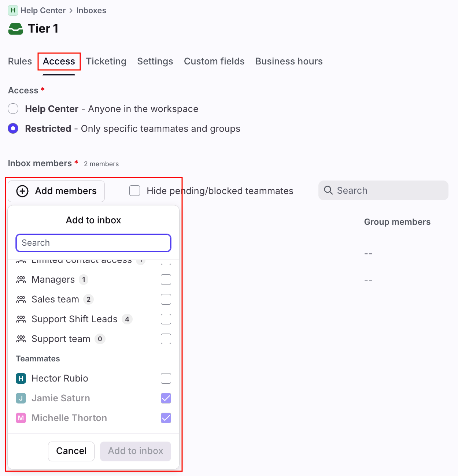Check the Support team group checkbox

point(166,339)
